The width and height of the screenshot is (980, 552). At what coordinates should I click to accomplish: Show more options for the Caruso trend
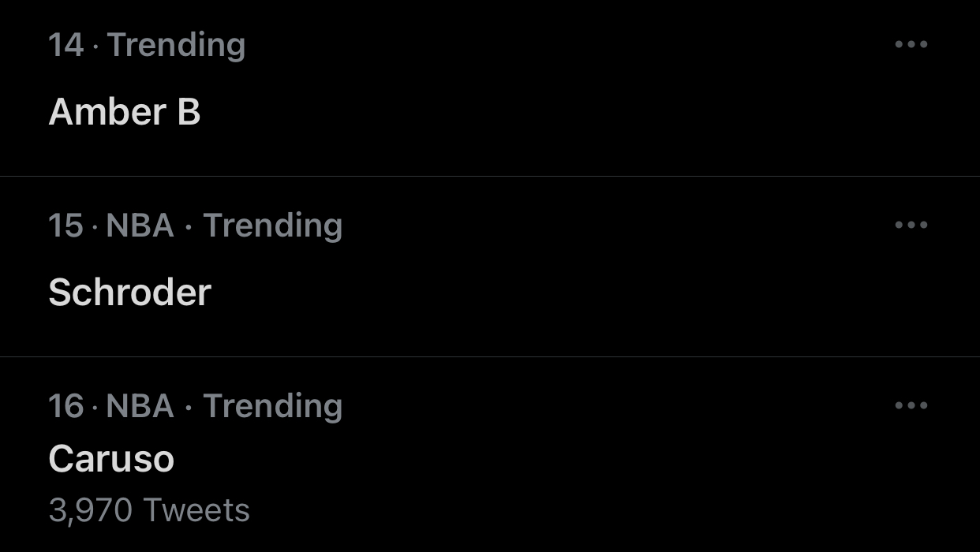[911, 405]
